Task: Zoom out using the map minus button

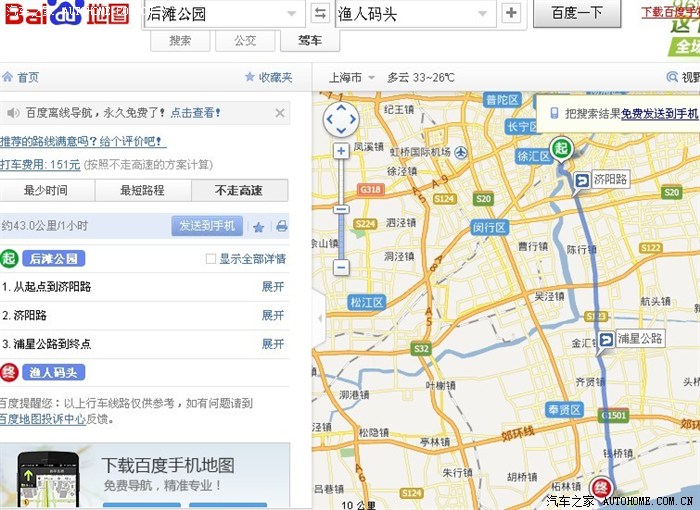Action: [x=341, y=267]
